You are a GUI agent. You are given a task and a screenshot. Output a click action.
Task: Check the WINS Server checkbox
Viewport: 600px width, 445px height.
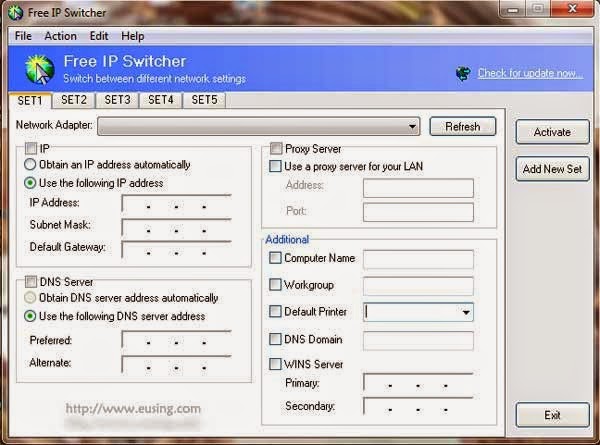tap(275, 364)
